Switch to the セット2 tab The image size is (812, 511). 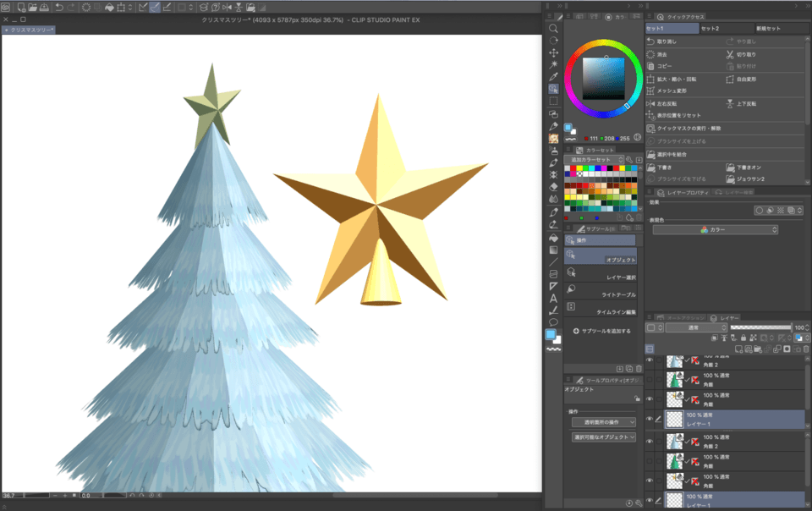tap(710, 29)
